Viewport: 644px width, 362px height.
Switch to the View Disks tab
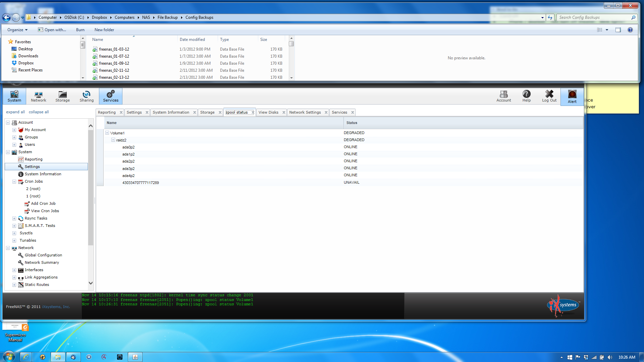click(x=268, y=112)
